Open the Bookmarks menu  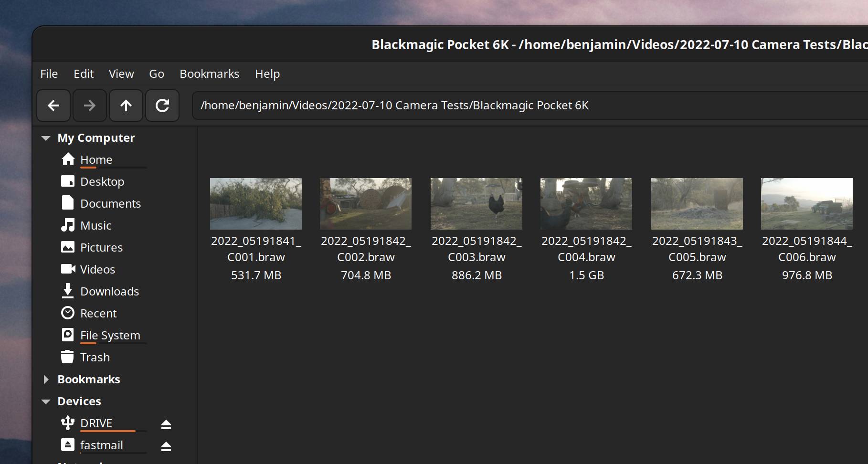[x=210, y=74]
